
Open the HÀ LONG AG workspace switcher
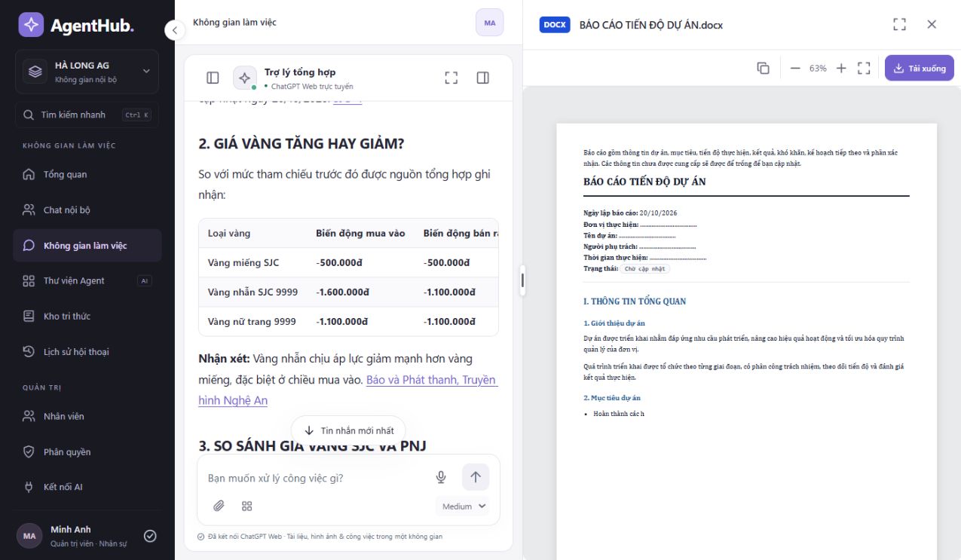click(x=87, y=72)
